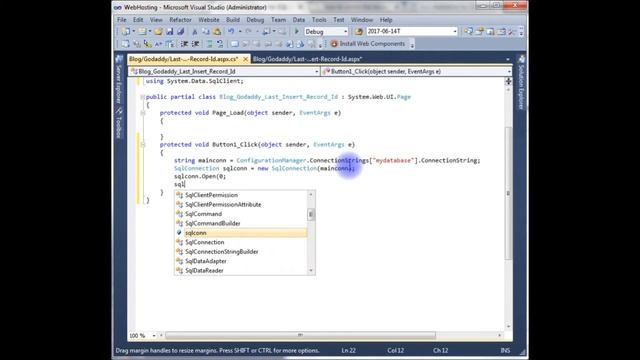640x360 pixels.
Task: Switch to the Last-...ert-Record-Id.aspx tab
Action: click(307, 59)
